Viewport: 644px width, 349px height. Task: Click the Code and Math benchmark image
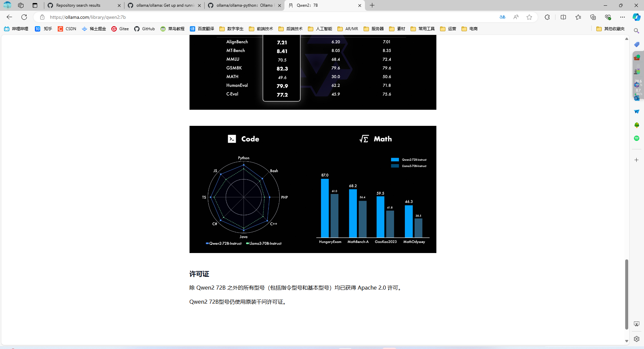[313, 189]
